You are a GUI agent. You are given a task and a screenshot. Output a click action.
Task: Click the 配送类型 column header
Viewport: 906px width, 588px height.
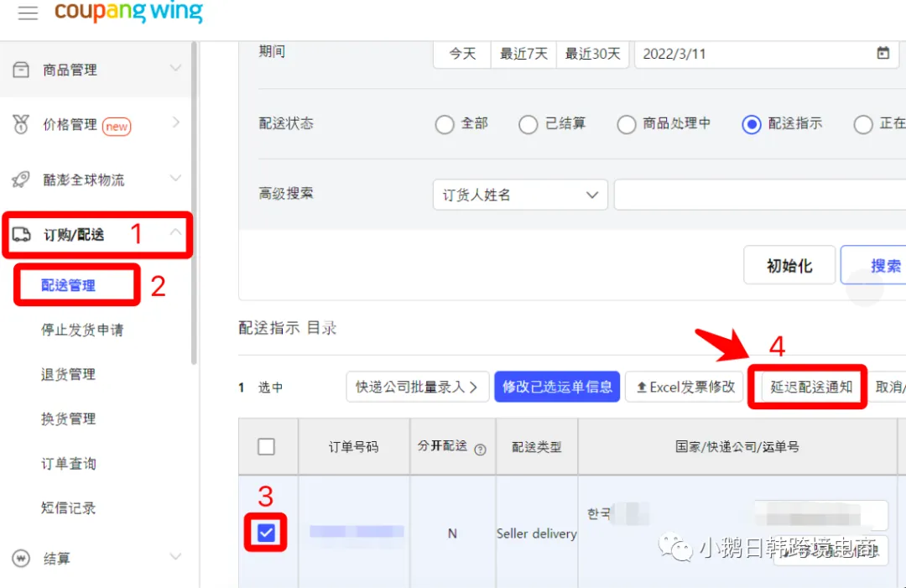(537, 446)
